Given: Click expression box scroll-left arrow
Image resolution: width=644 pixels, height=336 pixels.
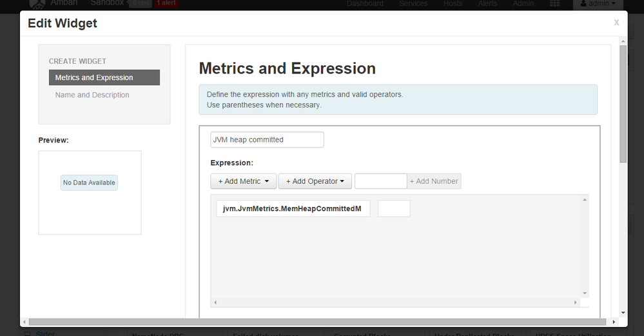Looking at the screenshot, I should click(x=215, y=302).
